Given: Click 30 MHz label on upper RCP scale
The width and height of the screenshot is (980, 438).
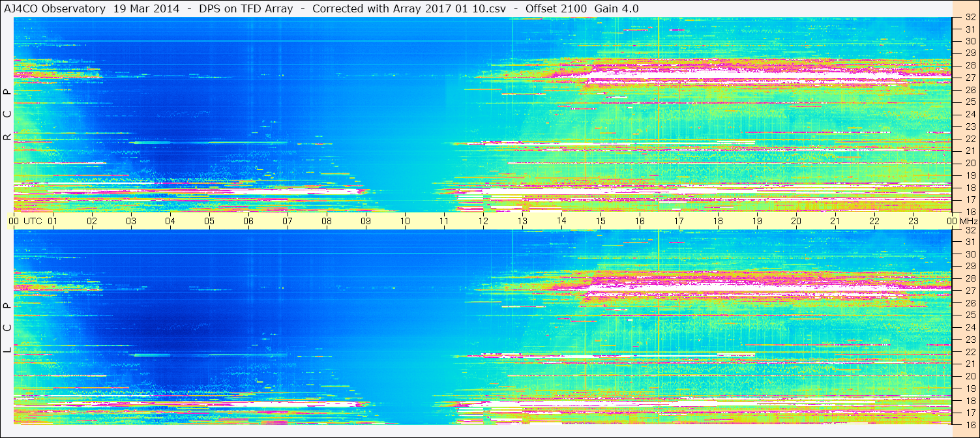Looking at the screenshot, I should point(970,41).
